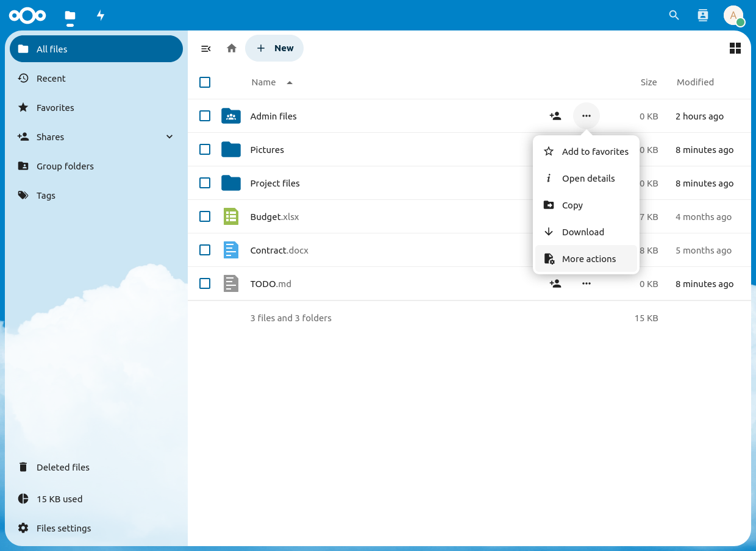Image resolution: width=756 pixels, height=551 pixels.
Task: Open TODO.md file name
Action: coord(271,283)
